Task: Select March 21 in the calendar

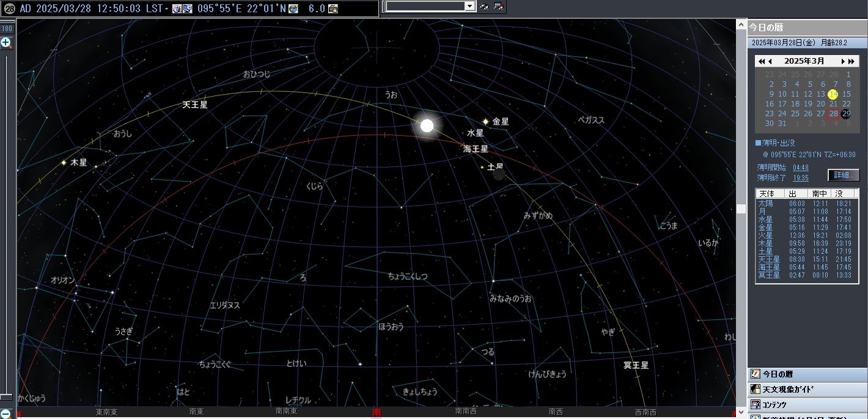Action: (x=833, y=104)
